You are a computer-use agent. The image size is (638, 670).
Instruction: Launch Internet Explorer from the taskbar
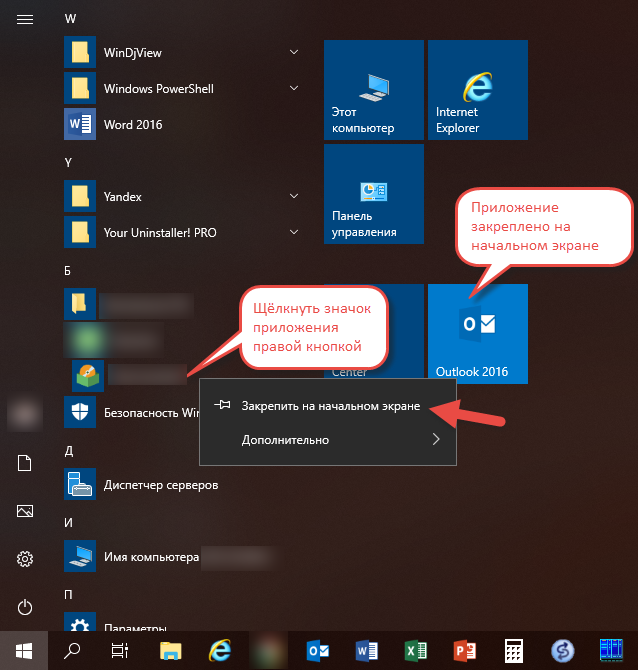coord(220,651)
